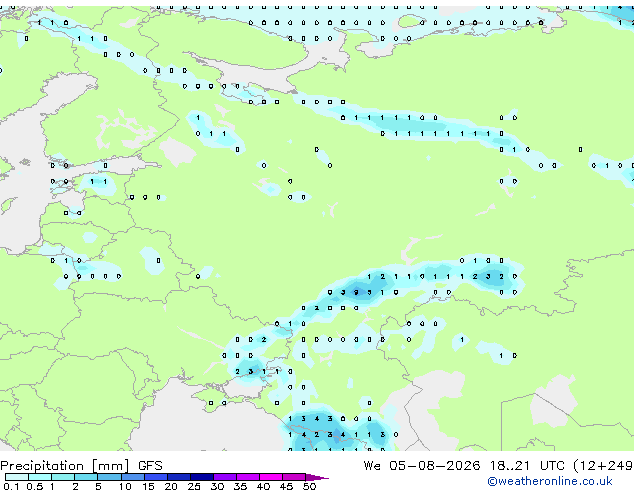Click the '18..21 UTC' time label

(527, 466)
